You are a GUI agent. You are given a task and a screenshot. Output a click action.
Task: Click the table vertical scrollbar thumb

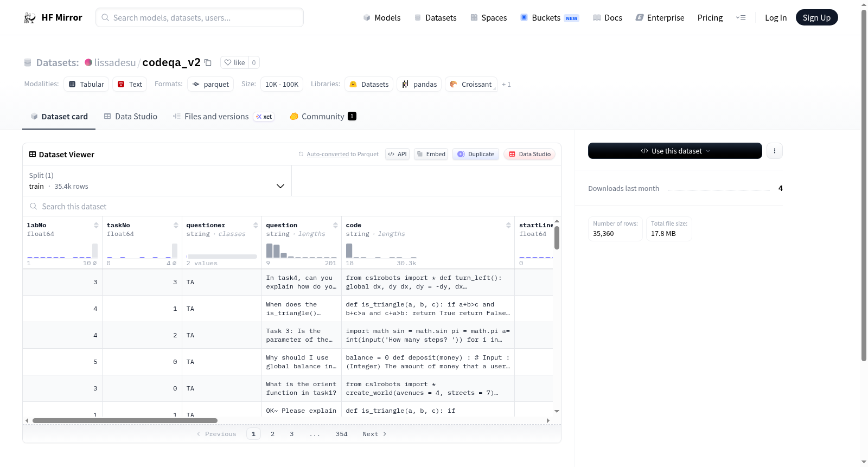(x=557, y=238)
